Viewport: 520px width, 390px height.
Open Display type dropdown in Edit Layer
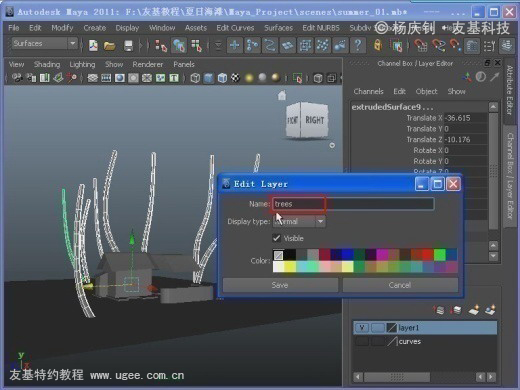(299, 221)
